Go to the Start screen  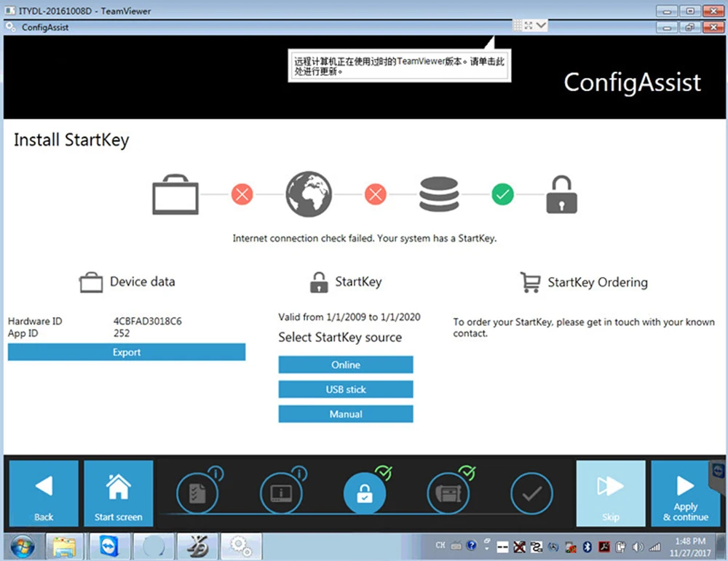(119, 493)
